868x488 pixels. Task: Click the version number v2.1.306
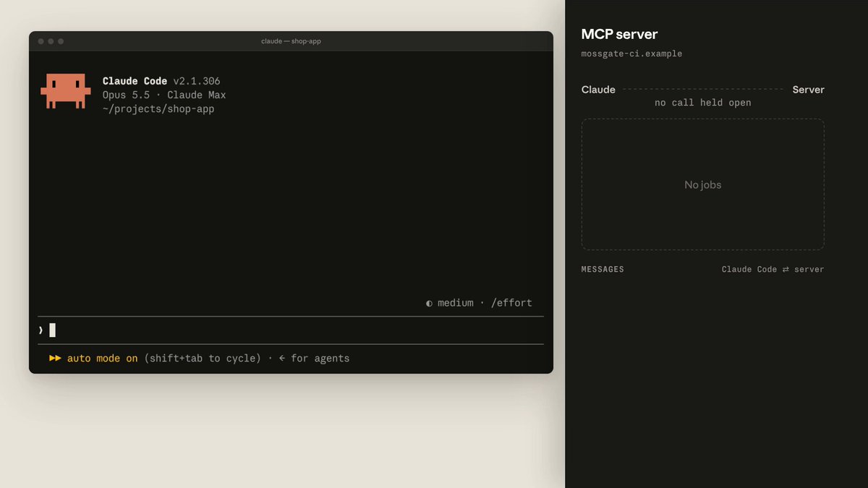click(197, 81)
